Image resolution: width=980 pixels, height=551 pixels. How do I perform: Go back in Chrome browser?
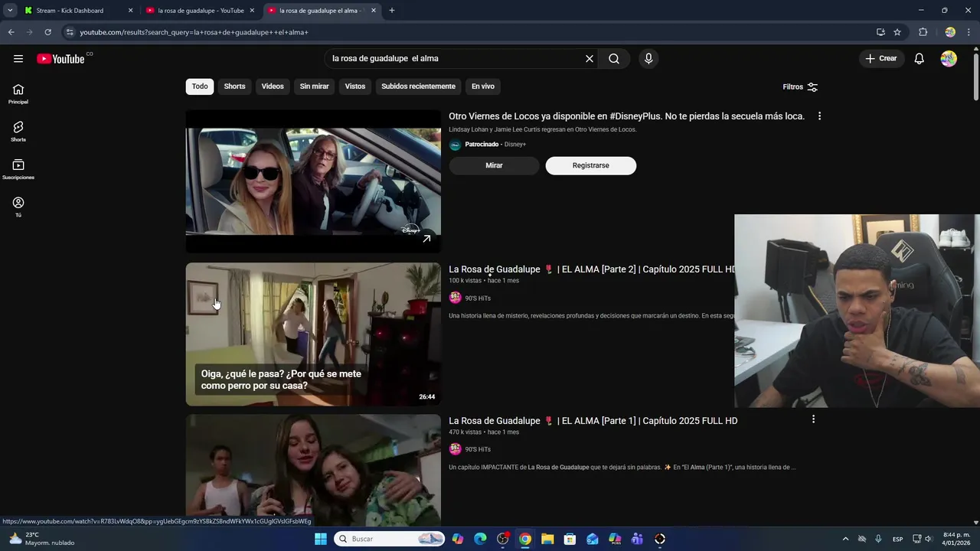(11, 32)
